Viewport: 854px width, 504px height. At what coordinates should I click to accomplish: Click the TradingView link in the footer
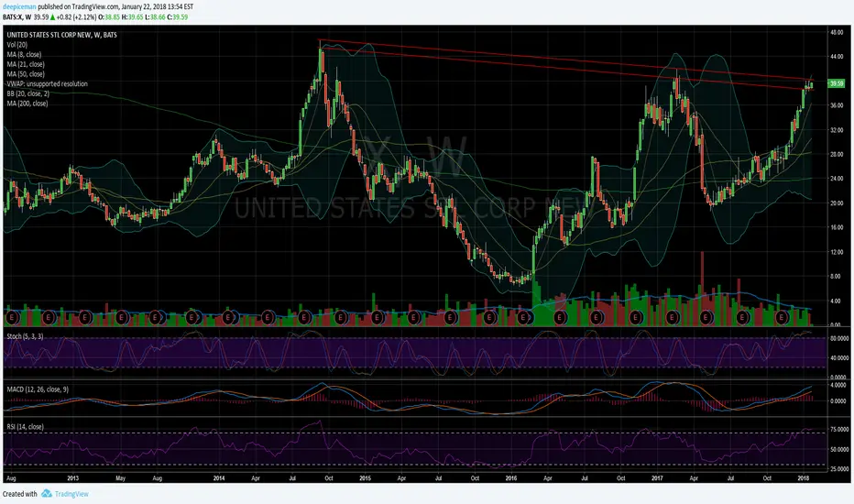[x=71, y=494]
